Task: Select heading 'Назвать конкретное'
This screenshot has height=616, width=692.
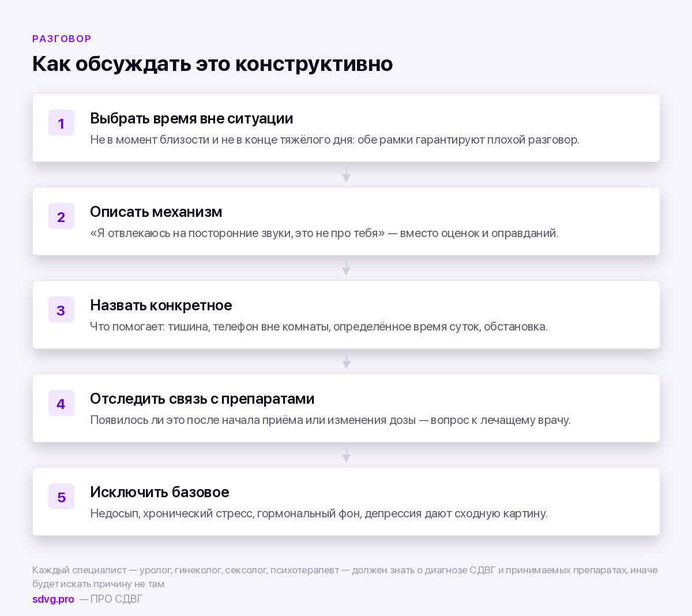Action: coord(161,305)
